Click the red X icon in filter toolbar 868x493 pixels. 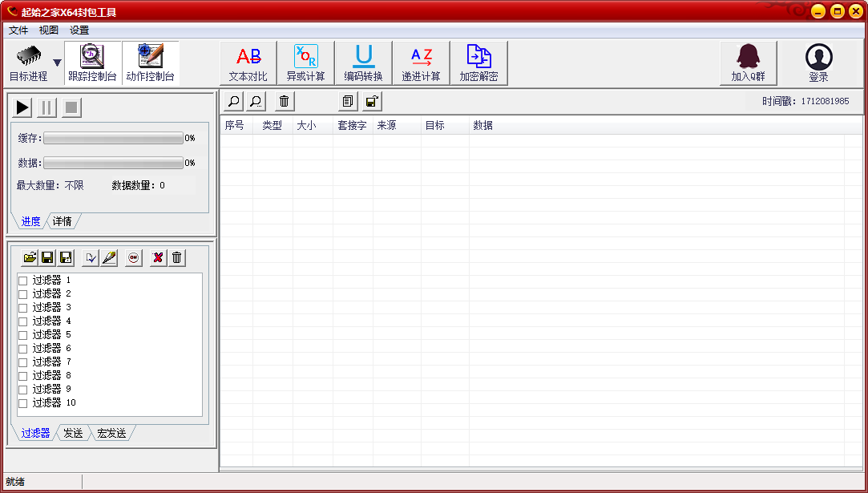click(158, 257)
